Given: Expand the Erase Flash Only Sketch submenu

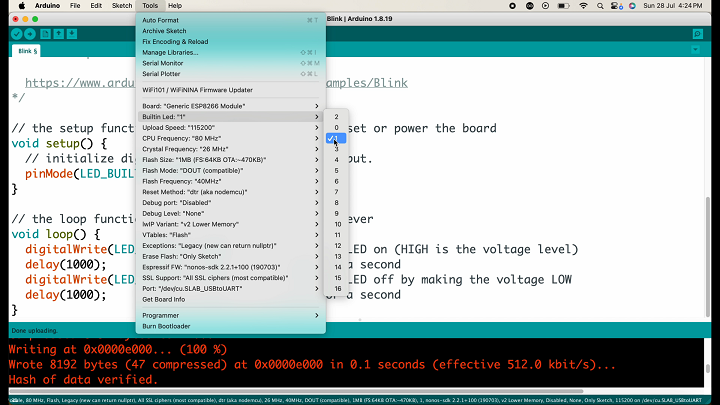Looking at the screenshot, I should pos(231,256).
